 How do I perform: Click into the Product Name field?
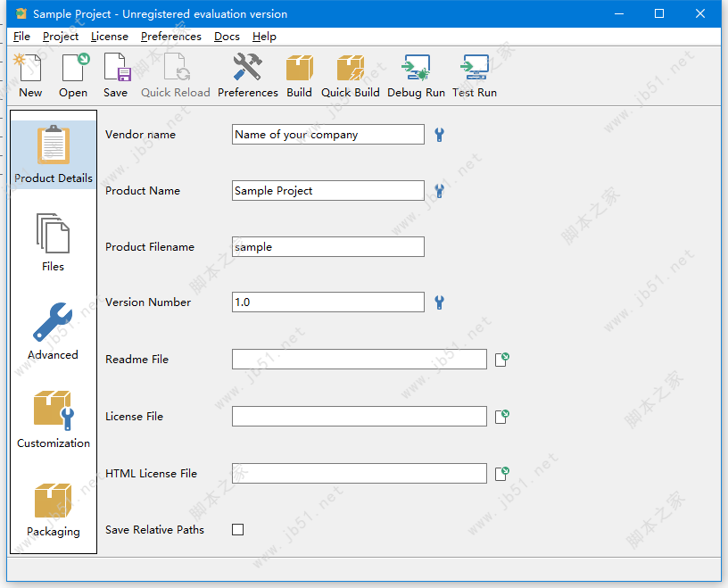(328, 190)
